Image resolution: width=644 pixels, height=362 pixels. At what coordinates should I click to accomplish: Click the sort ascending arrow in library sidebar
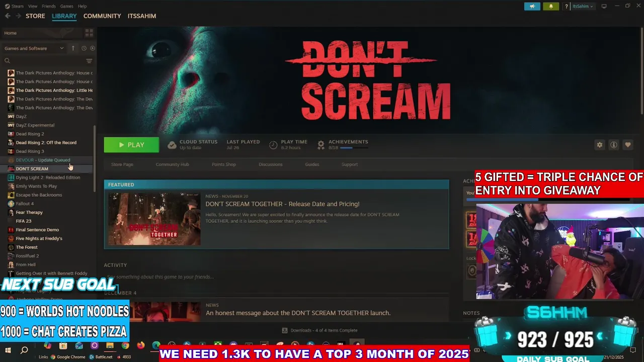pyautogui.click(x=73, y=48)
